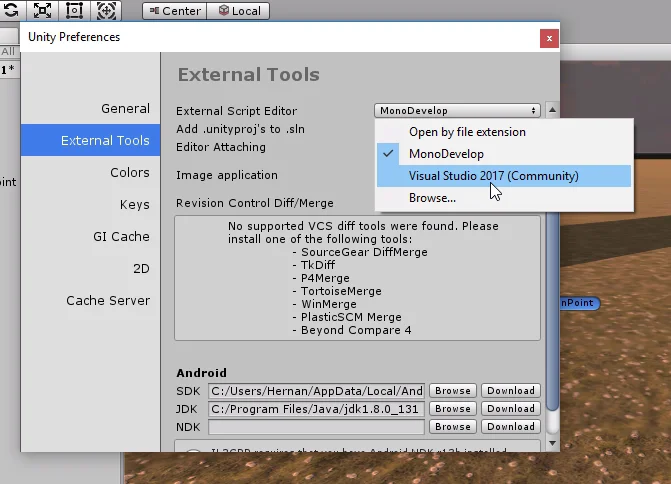Click the 'TkDiff' list entry
The width and height of the screenshot is (671, 484).
[x=318, y=265]
